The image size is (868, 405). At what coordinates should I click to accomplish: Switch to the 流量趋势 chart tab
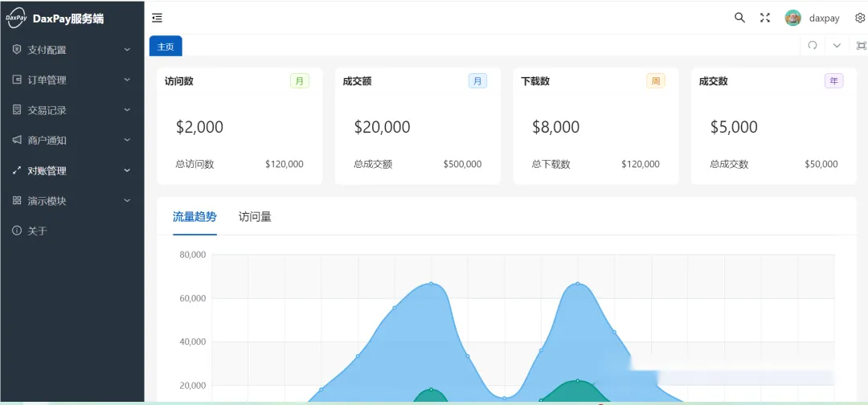click(194, 217)
